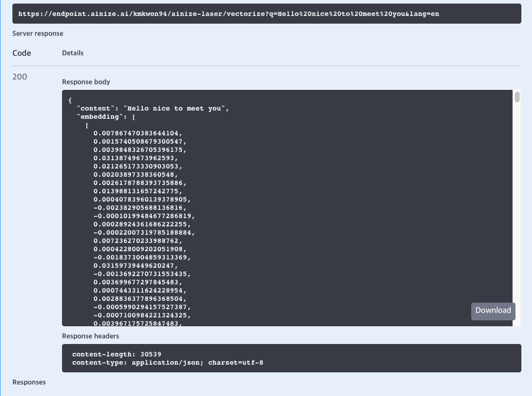532x396 pixels.
Task: Click the "embedding": [ line
Action: [x=106, y=116]
